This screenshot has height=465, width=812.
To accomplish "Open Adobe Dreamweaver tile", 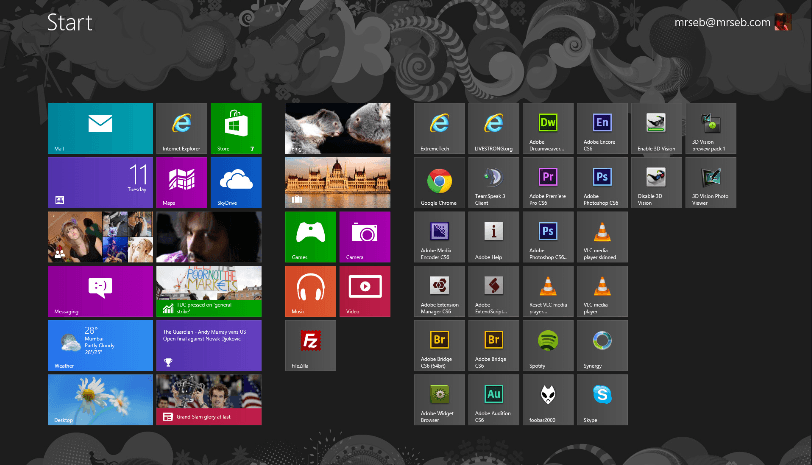I will tap(547, 127).
